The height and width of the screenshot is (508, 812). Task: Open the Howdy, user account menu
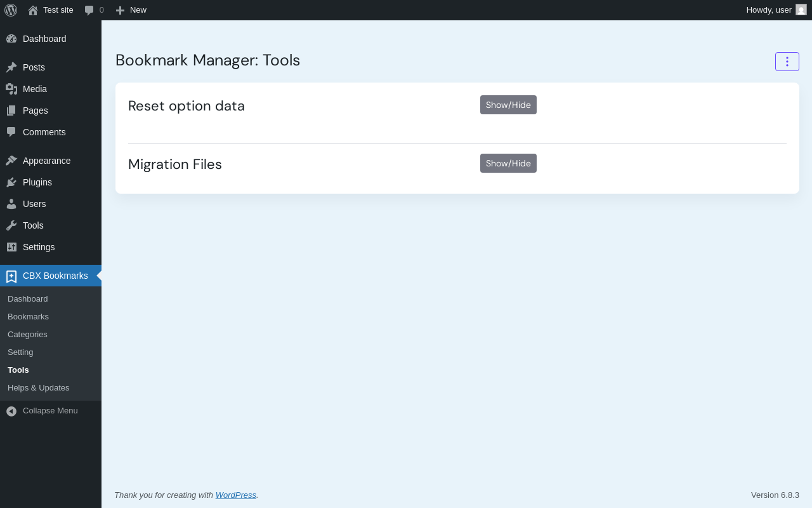click(x=769, y=10)
